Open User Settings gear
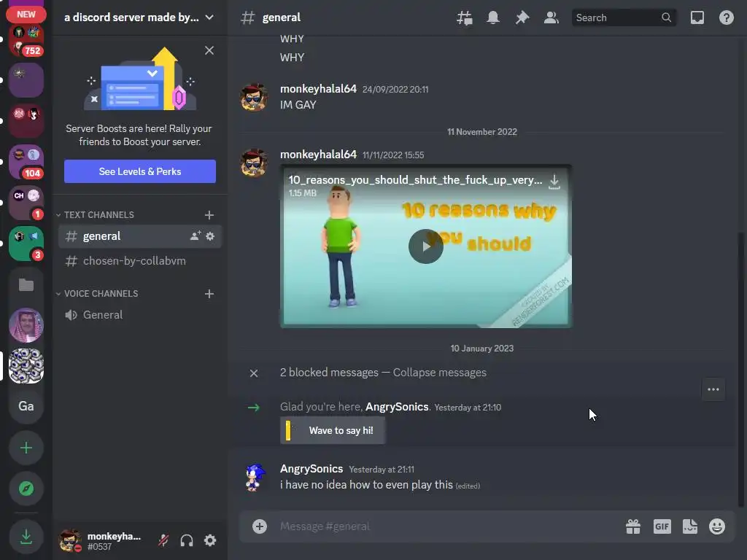This screenshot has width=747, height=560. [210, 540]
